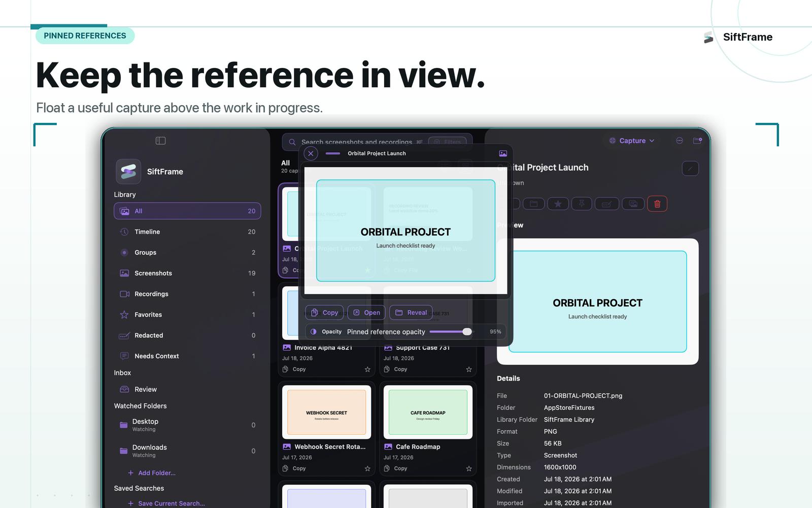
Task: Click the file name 01-ORBITAL-PROJECT.png
Action: [x=583, y=396]
